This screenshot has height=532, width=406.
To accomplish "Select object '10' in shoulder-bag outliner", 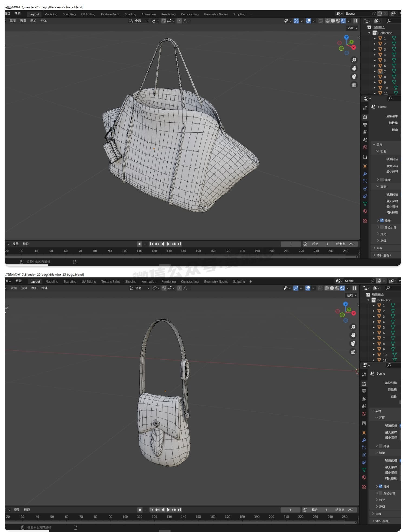I will click(x=385, y=354).
